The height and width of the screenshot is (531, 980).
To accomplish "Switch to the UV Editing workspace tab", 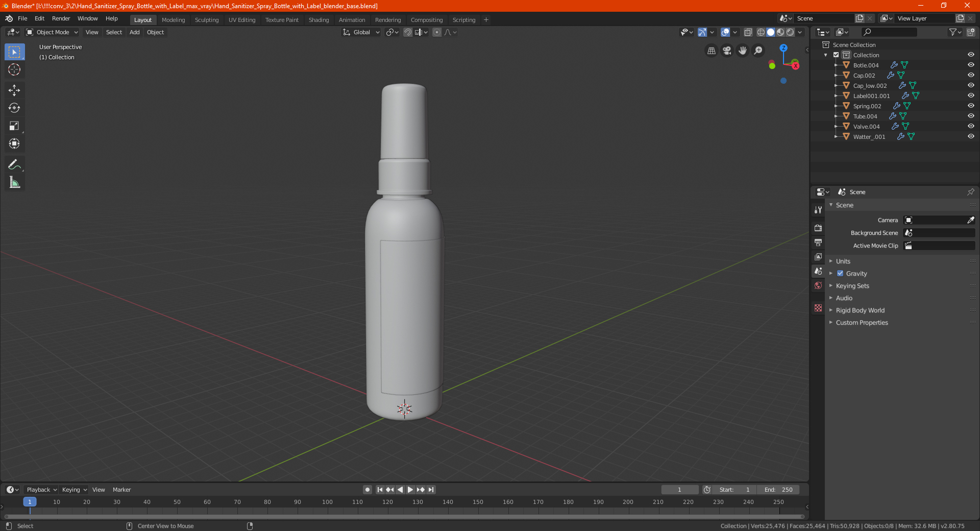I will (242, 20).
